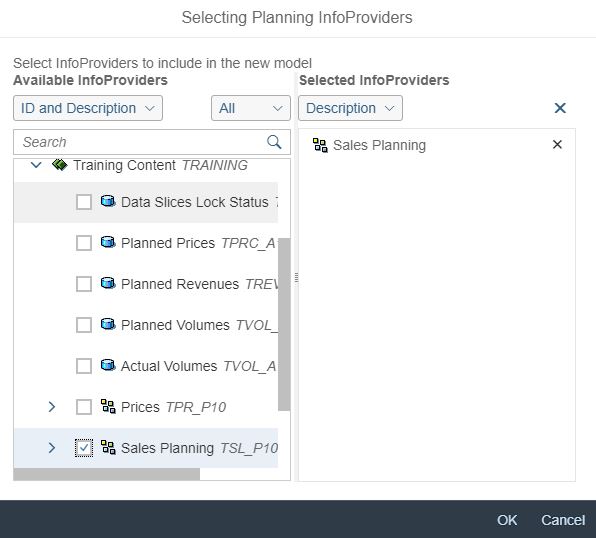Click the Training Content InfoArea icon
The width and height of the screenshot is (596, 538).
(x=60, y=165)
